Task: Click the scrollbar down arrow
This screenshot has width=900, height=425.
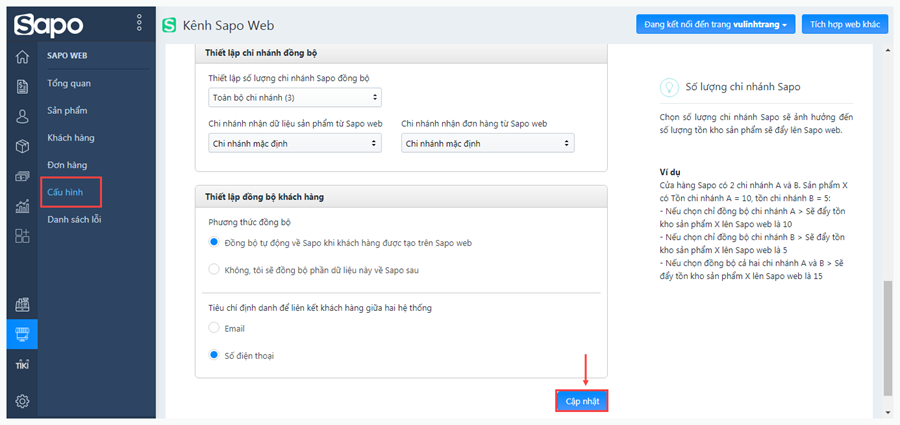Action: 887,414
